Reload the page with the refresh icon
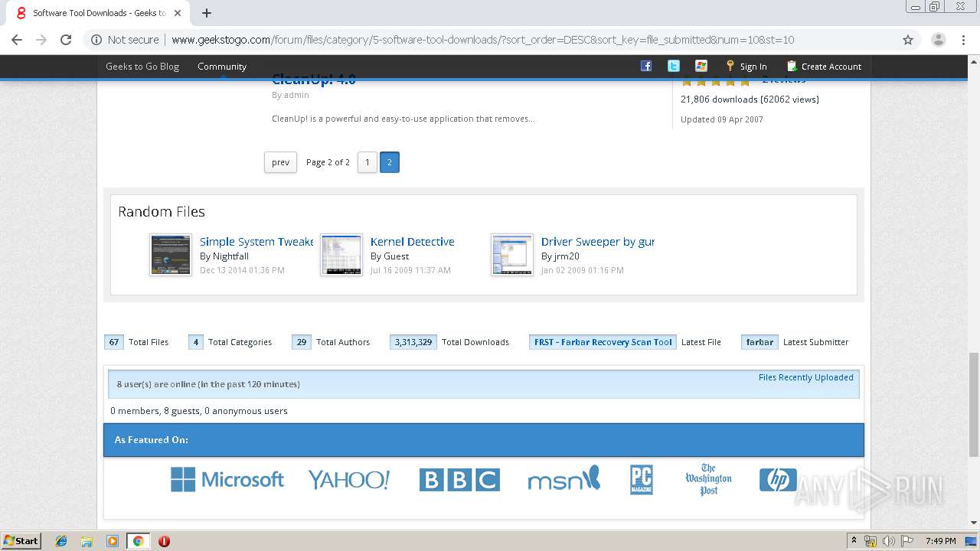 [x=66, y=40]
